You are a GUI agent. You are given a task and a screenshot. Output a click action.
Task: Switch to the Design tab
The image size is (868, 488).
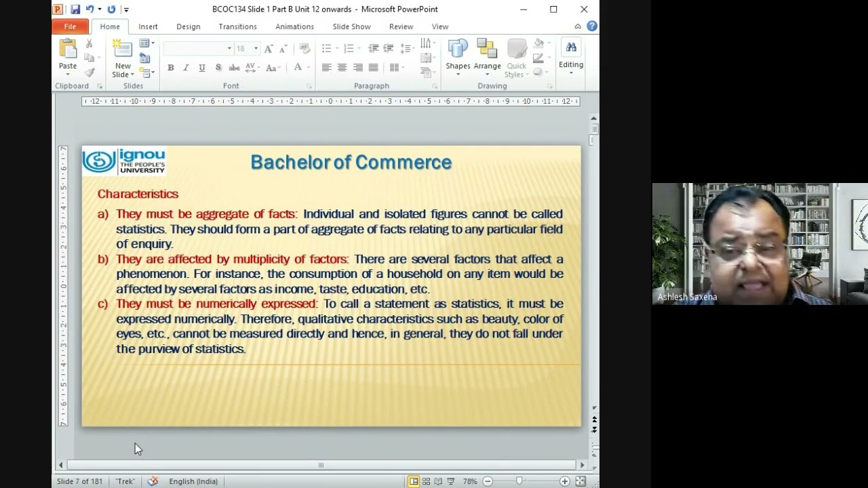tap(188, 26)
